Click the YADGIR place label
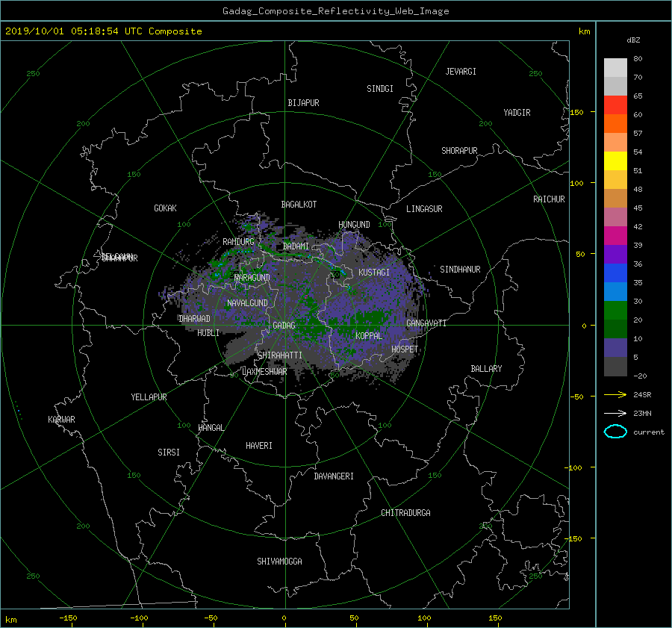672x628 pixels. point(517,113)
